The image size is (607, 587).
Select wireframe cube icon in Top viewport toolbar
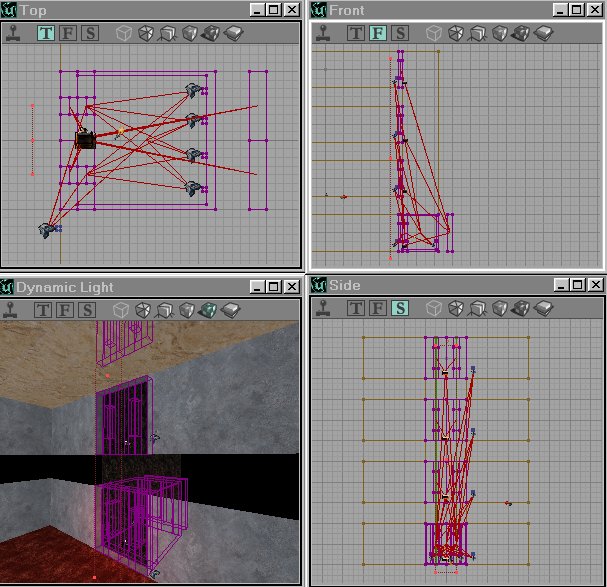[122, 33]
